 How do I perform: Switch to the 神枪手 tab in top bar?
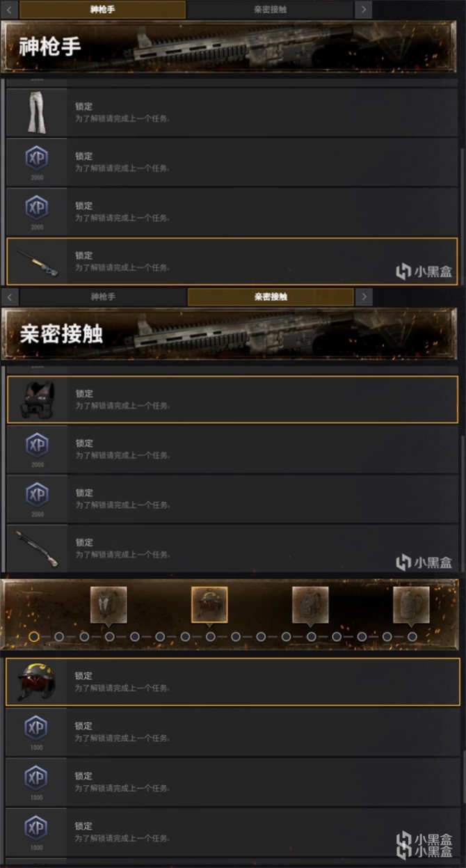coord(103,9)
